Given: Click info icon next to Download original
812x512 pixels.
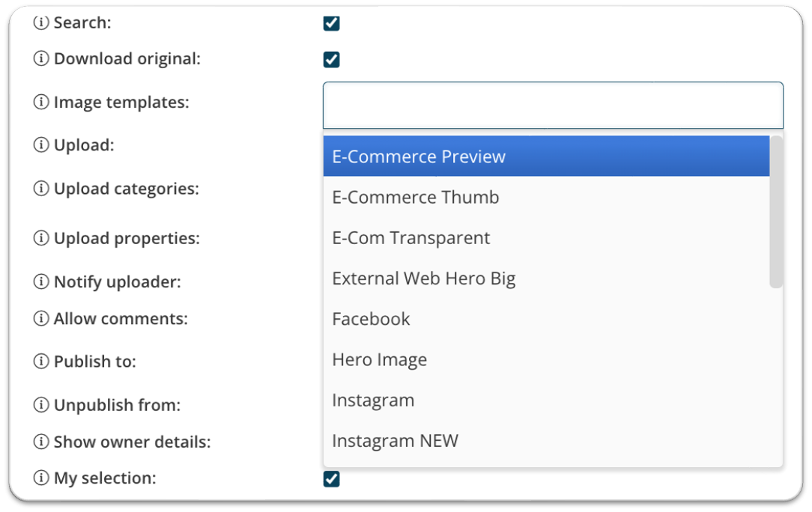Looking at the screenshot, I should (x=41, y=58).
